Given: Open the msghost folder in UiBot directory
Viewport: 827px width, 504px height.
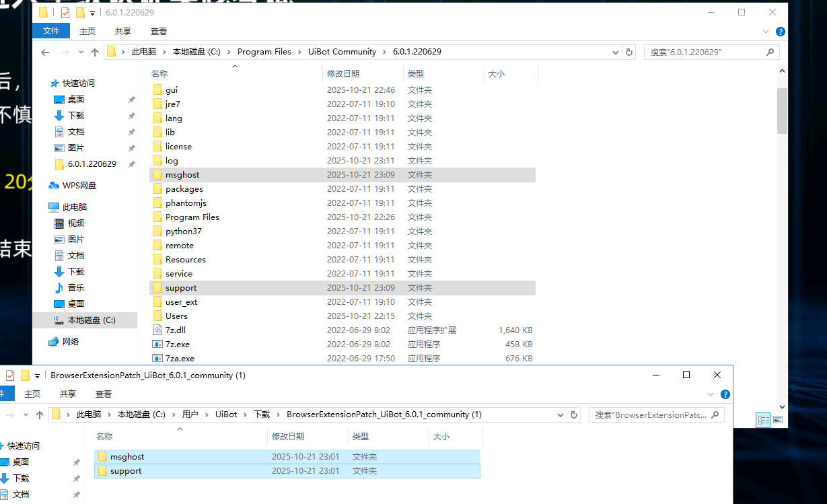Looking at the screenshot, I should 182,175.
